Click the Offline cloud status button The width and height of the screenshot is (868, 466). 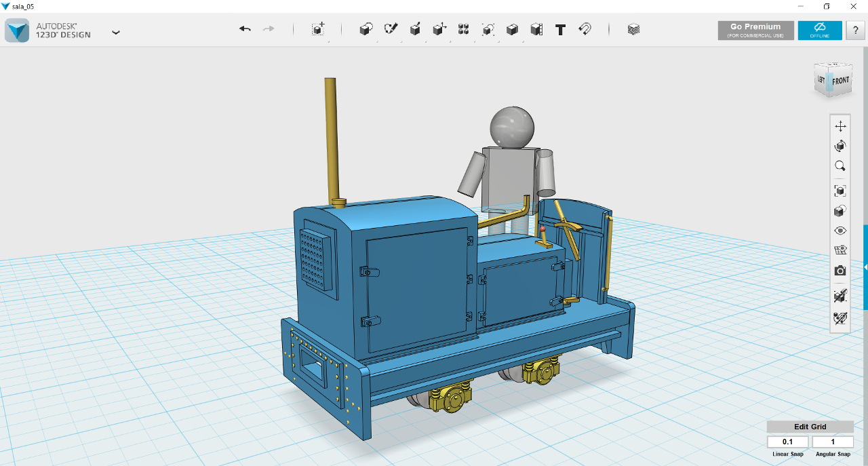820,31
